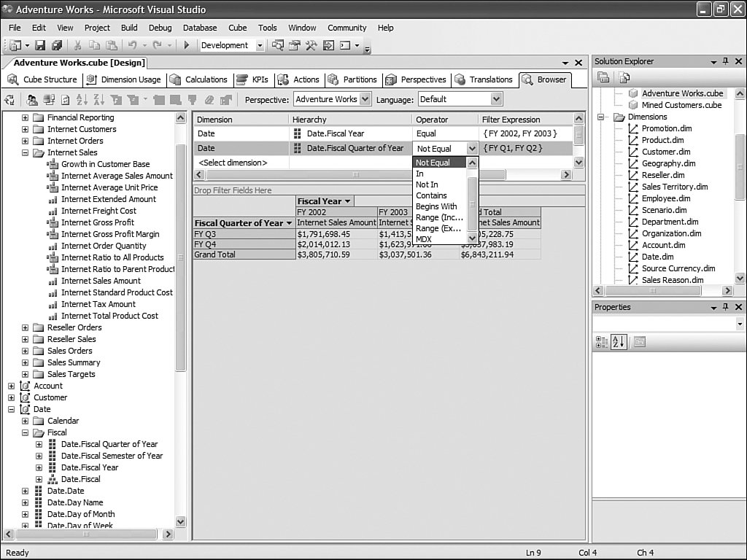Click the Paste clipboard icon
Viewport: 747px width, 560px height.
[112, 45]
